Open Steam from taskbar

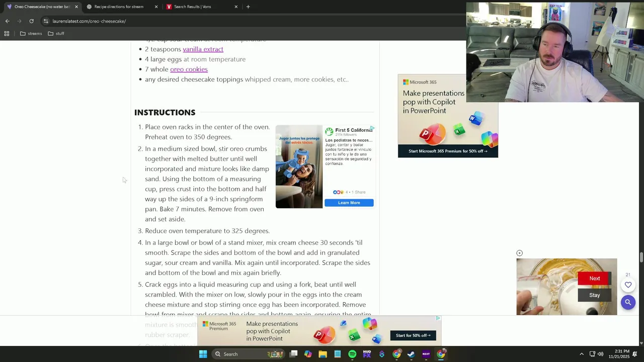pyautogui.click(x=411, y=354)
